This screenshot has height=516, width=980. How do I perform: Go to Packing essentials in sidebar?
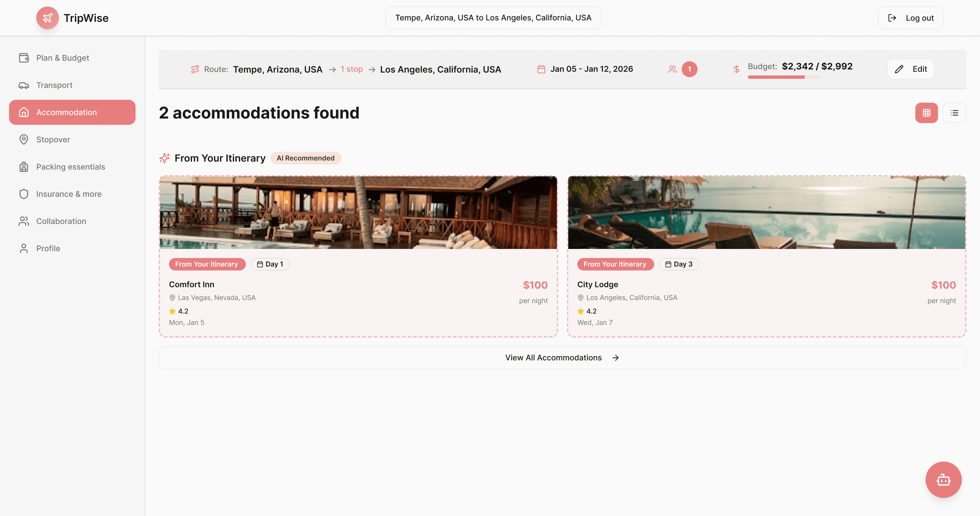tap(70, 167)
